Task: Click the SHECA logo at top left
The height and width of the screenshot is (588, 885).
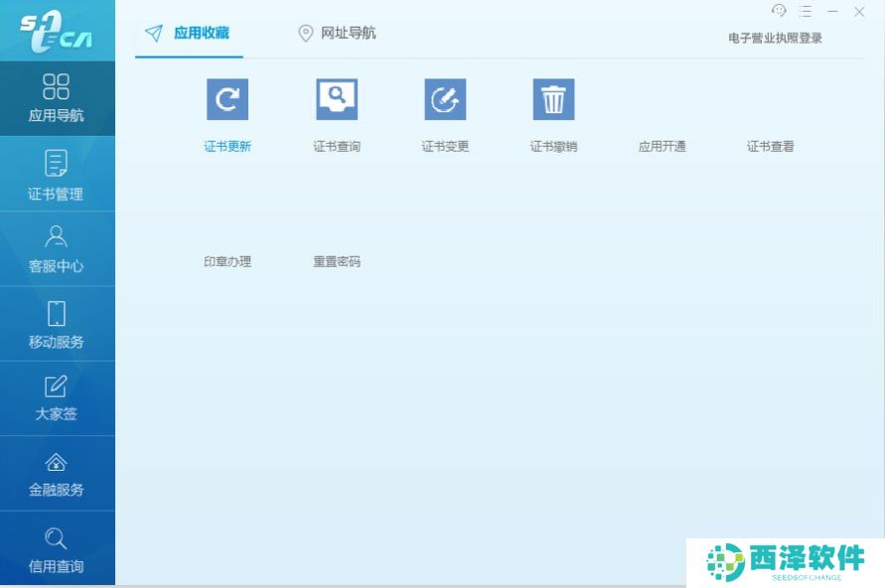Action: (x=57, y=32)
